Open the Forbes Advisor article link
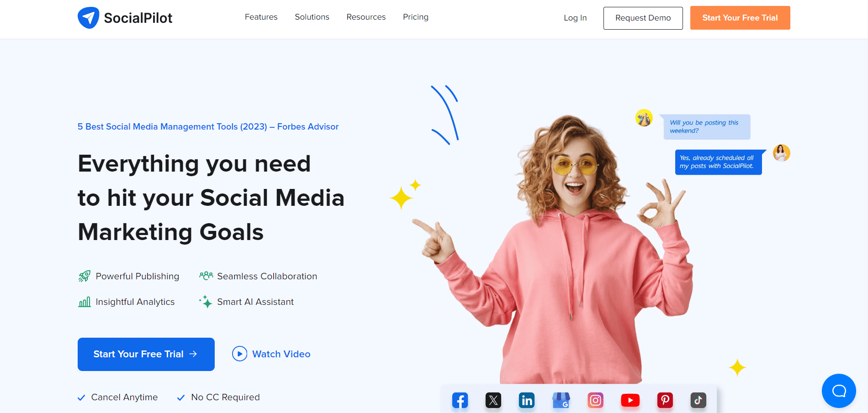Screen dimensions: 868x413 click(x=208, y=126)
